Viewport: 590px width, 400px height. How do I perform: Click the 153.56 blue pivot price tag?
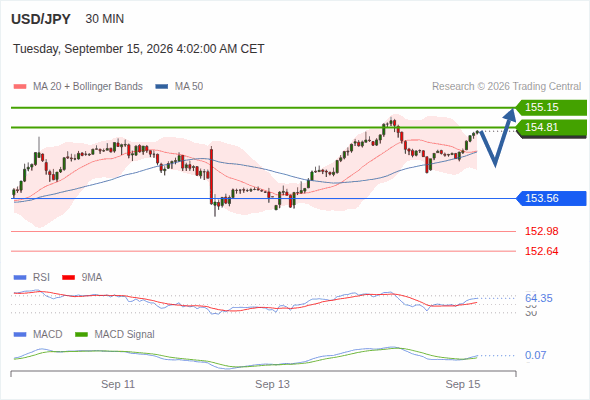pyautogui.click(x=551, y=198)
